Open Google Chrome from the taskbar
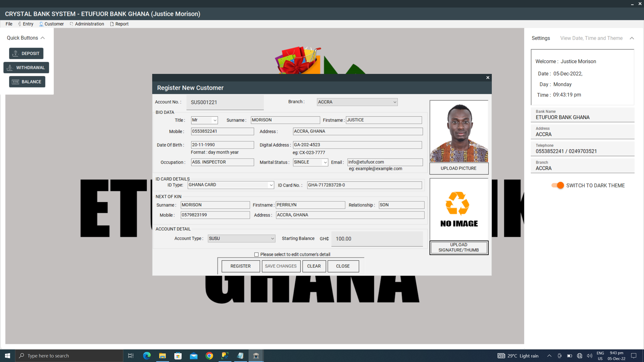 pos(209,356)
